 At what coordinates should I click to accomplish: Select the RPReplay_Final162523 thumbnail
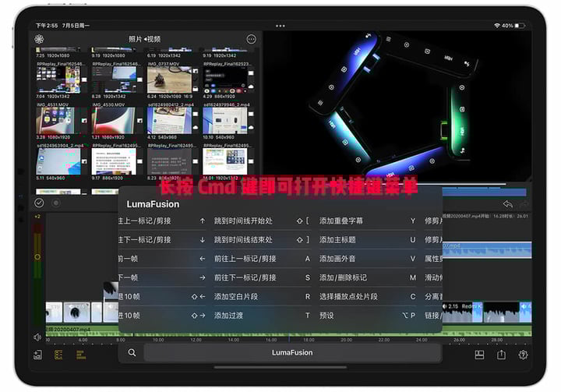click(225, 79)
